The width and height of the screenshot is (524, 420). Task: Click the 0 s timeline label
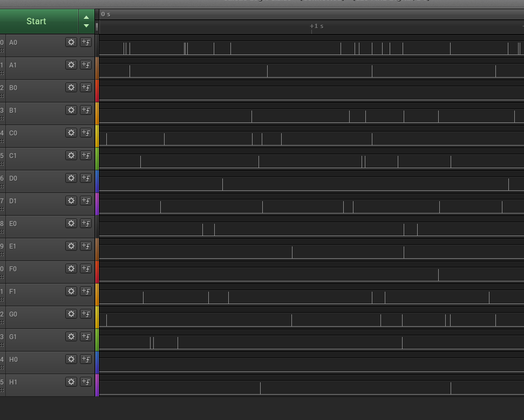106,14
